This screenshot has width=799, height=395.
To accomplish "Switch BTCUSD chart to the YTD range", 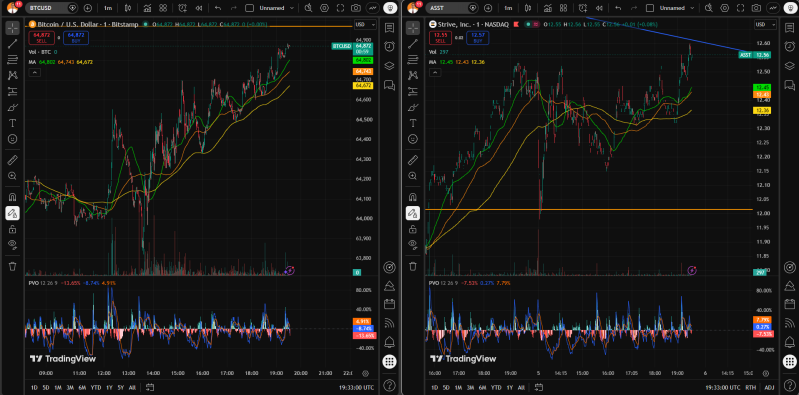I will point(96,387).
